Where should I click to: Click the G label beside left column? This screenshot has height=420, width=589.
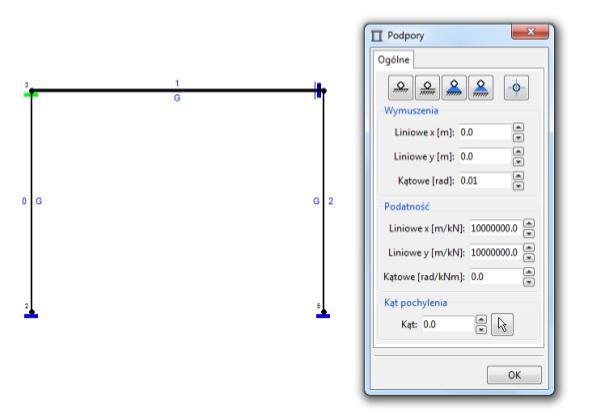38,201
